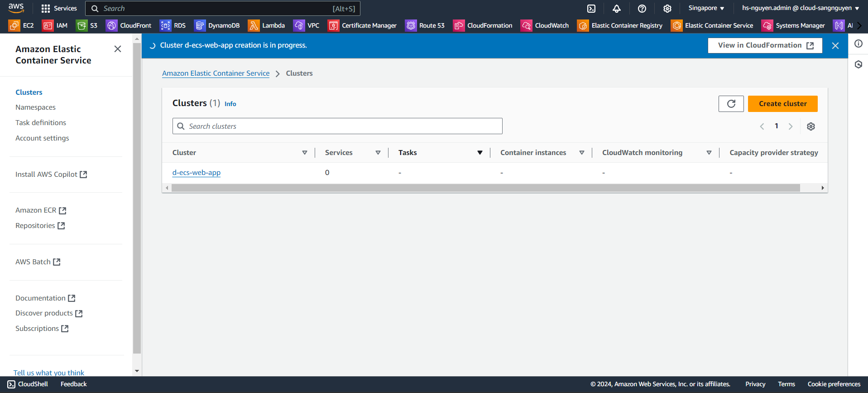Open table preferences gear icon

(x=810, y=126)
